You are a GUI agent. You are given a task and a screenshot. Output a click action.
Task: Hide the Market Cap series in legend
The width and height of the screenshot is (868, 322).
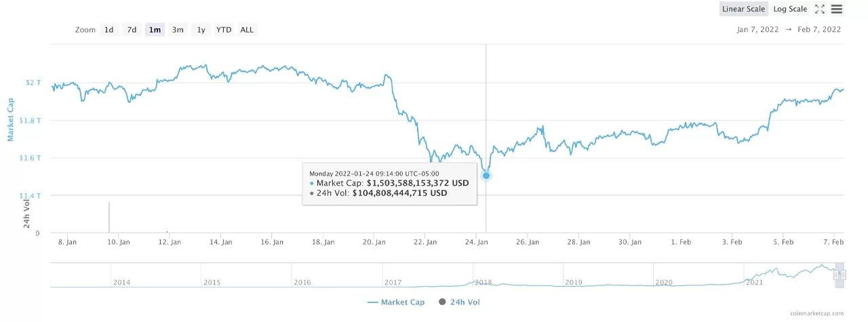(x=395, y=302)
